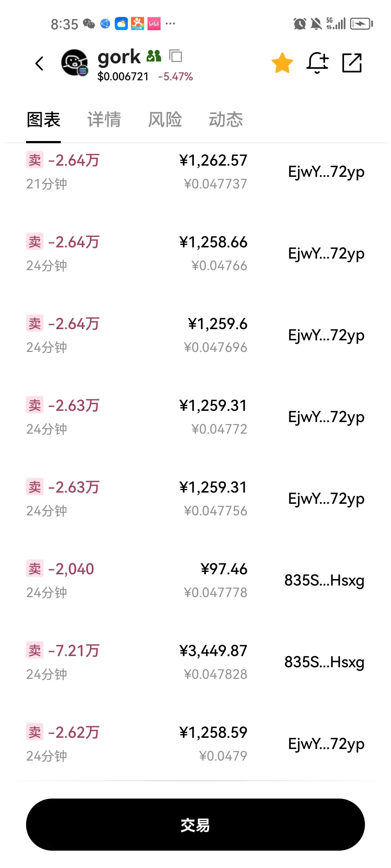Screen dimensions: 391x868
Task: Open address 835S...Hsxg on ¥97.46 trade
Action: click(324, 580)
